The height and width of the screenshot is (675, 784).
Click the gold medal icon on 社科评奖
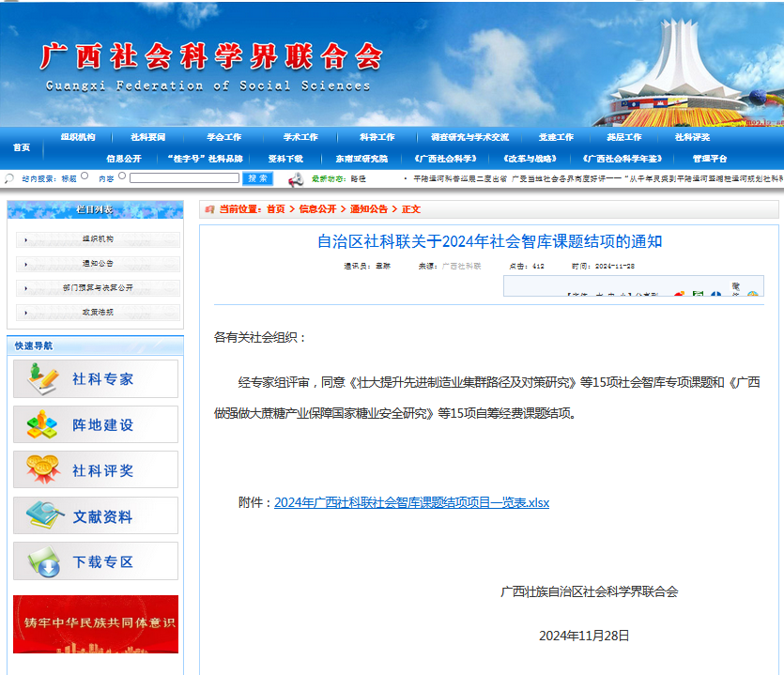pyautogui.click(x=42, y=469)
